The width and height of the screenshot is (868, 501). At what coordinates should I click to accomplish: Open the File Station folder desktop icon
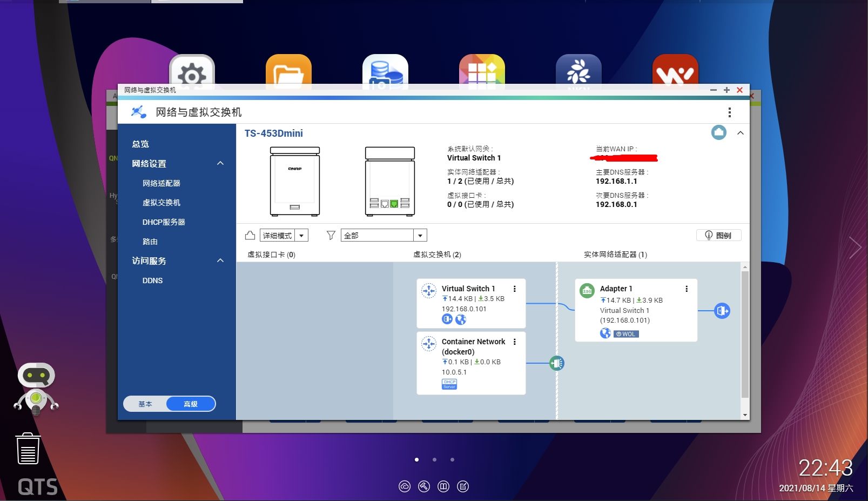tap(288, 73)
